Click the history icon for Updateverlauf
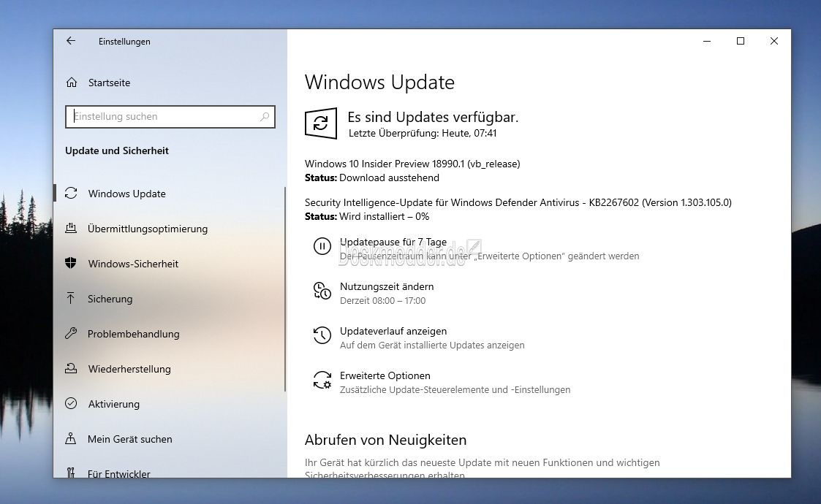The width and height of the screenshot is (821, 504). pyautogui.click(x=322, y=335)
